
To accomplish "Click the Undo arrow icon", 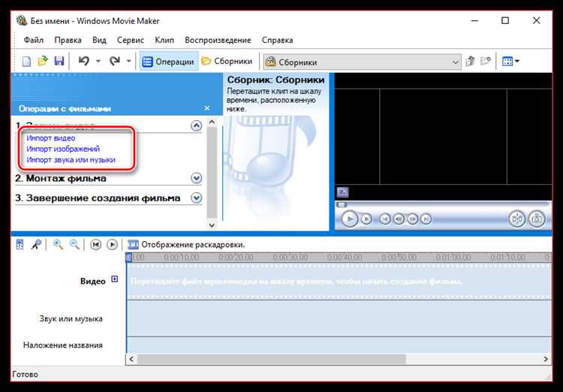I will pyautogui.click(x=85, y=62).
